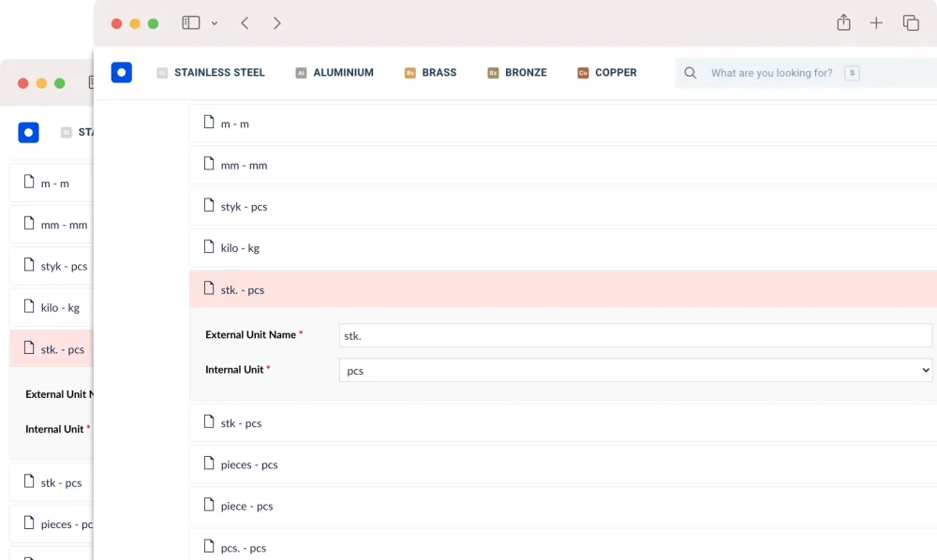Open the Internal Unit dropdown

(635, 370)
